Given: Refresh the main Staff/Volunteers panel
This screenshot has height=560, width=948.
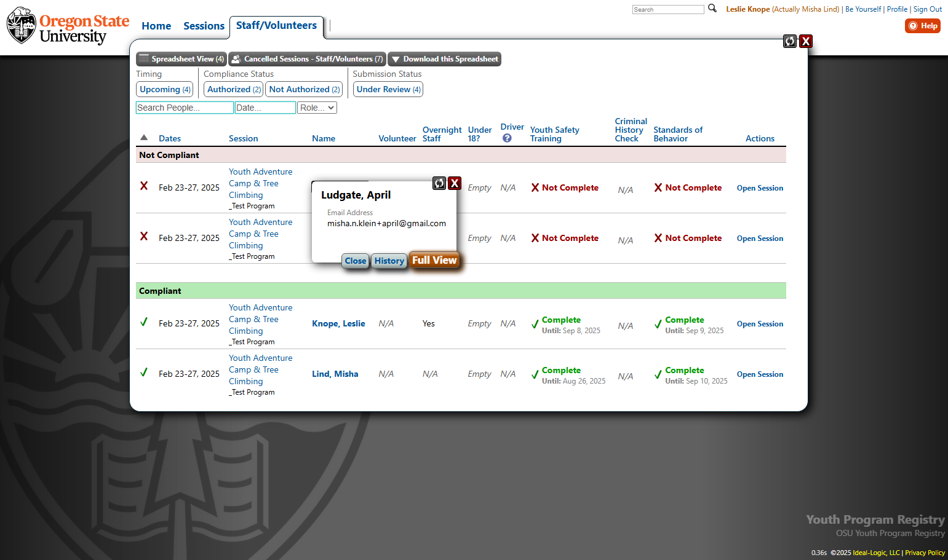Looking at the screenshot, I should tap(790, 41).
